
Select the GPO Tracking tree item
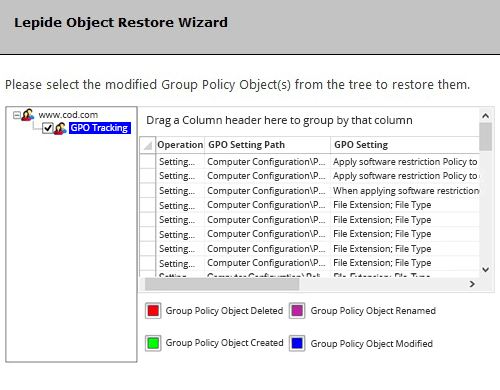pos(99,128)
